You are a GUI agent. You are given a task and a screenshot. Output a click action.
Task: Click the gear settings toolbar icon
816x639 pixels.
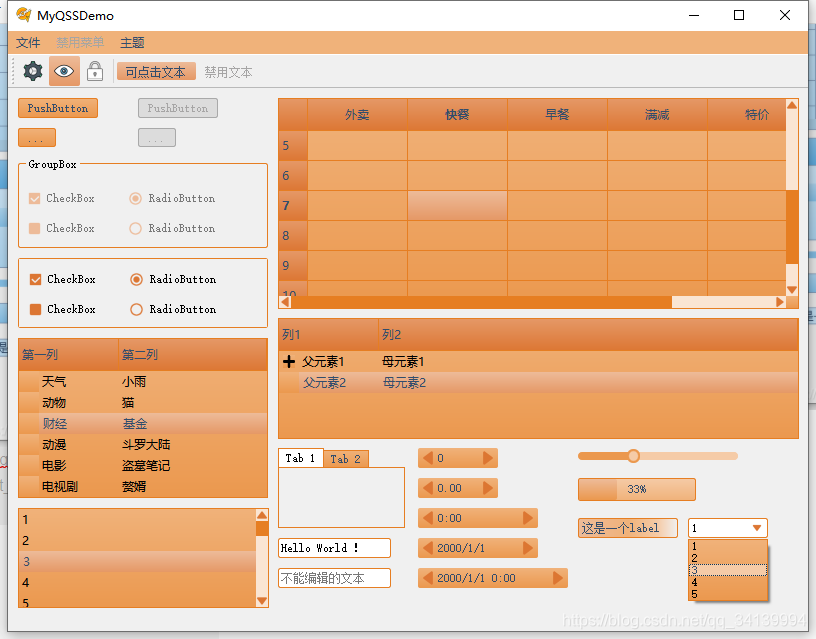(33, 71)
